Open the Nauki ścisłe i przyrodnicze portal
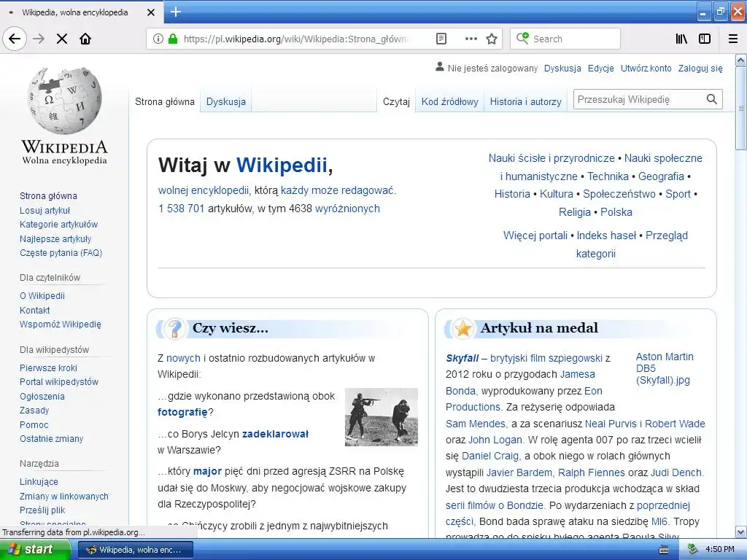 pos(551,158)
